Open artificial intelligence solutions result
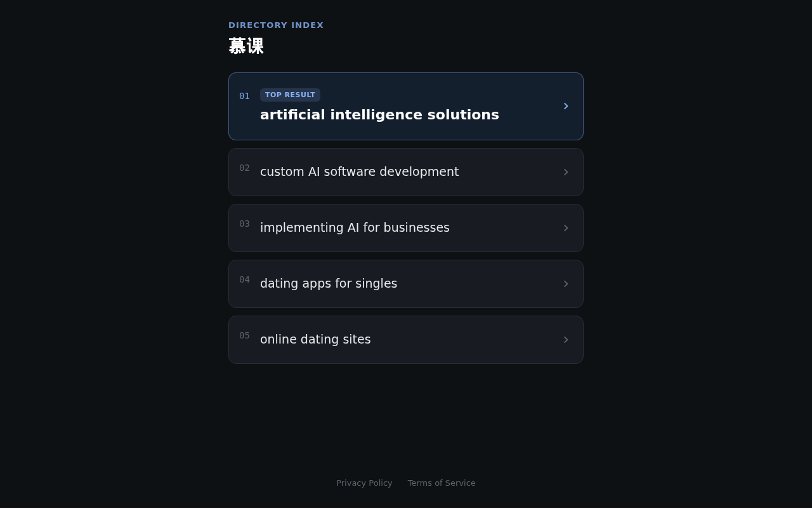 pyautogui.click(x=406, y=106)
